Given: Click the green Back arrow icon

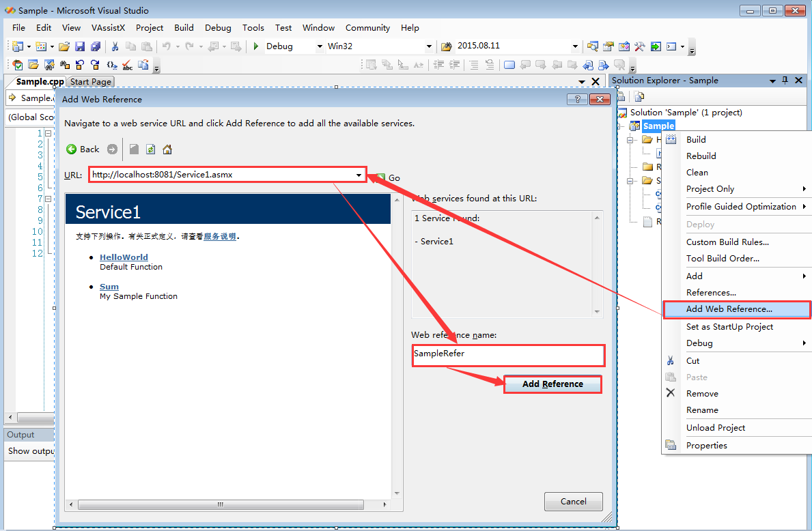Looking at the screenshot, I should tap(72, 149).
